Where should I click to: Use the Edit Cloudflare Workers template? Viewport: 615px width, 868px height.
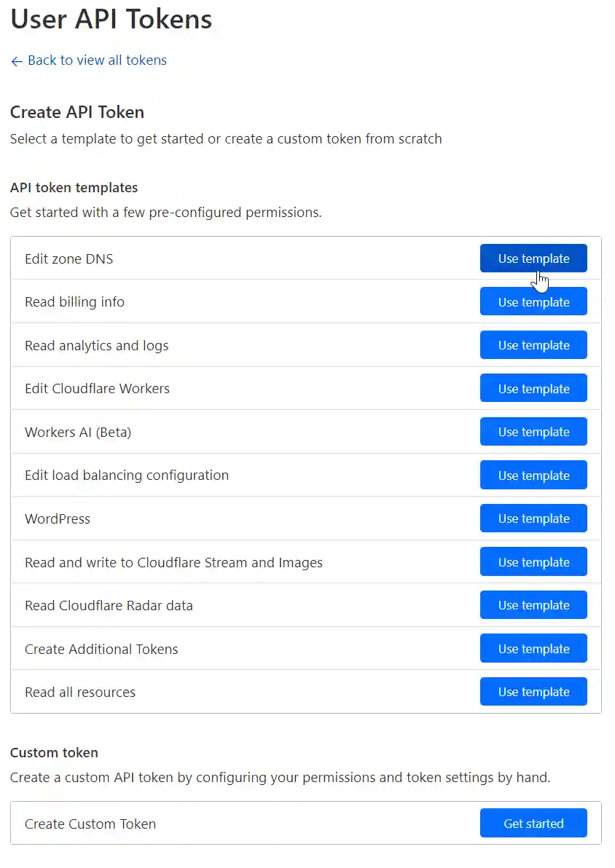tap(533, 388)
